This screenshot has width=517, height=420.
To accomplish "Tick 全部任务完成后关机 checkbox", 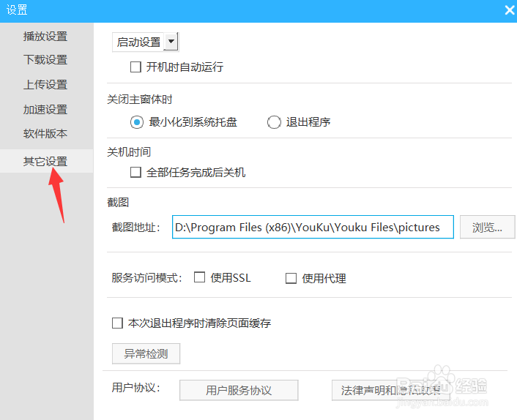I will click(x=135, y=172).
